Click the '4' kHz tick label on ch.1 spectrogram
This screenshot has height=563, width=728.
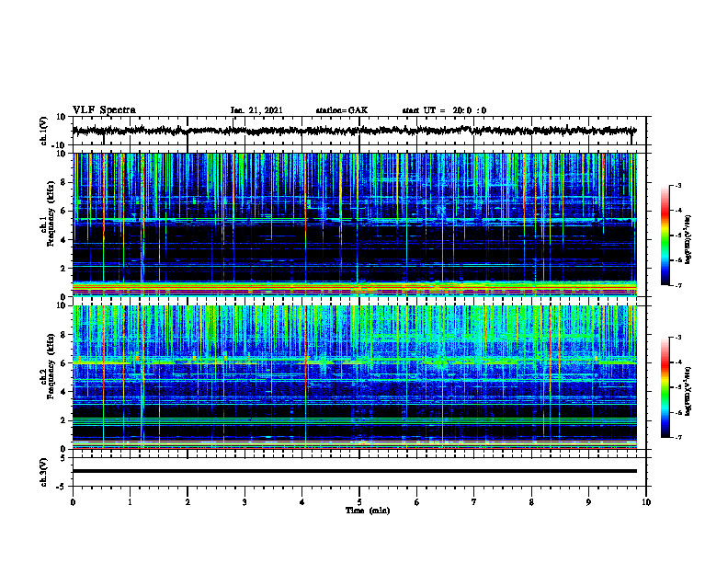(x=63, y=240)
